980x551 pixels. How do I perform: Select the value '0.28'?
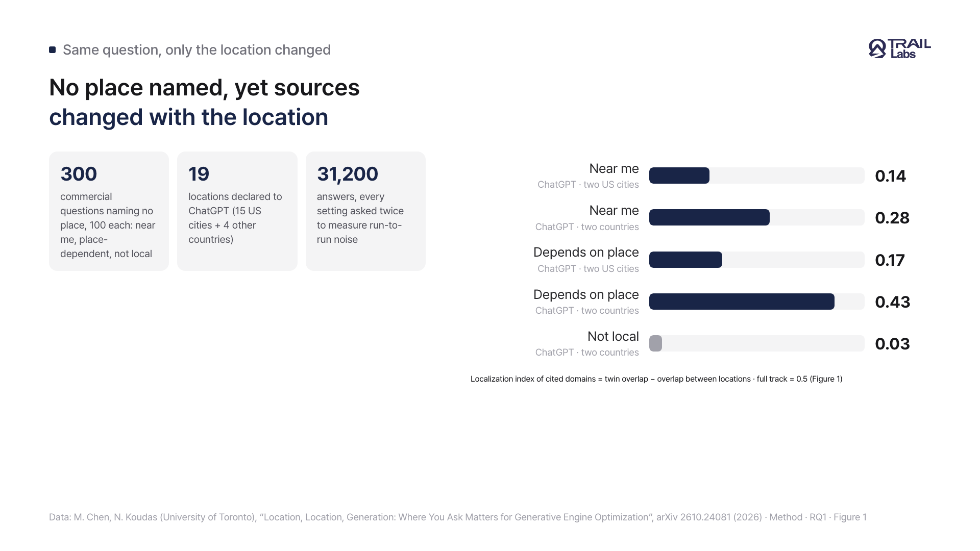tap(892, 218)
